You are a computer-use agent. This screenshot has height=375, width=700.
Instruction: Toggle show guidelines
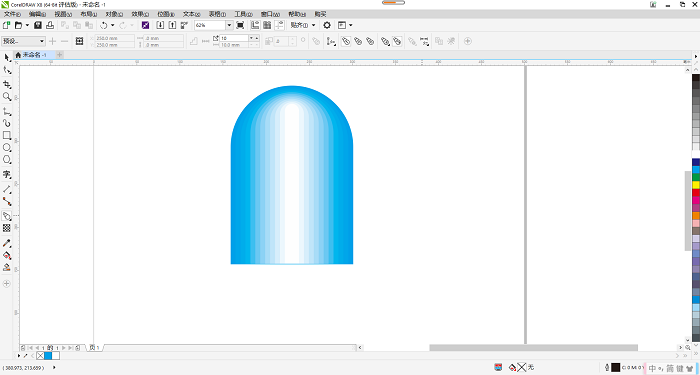click(x=279, y=25)
